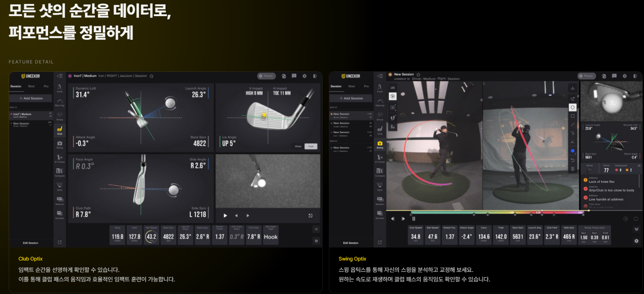Click the playback speed icon right of swing timeline
This screenshot has width=644, height=294.
[x=625, y=219]
